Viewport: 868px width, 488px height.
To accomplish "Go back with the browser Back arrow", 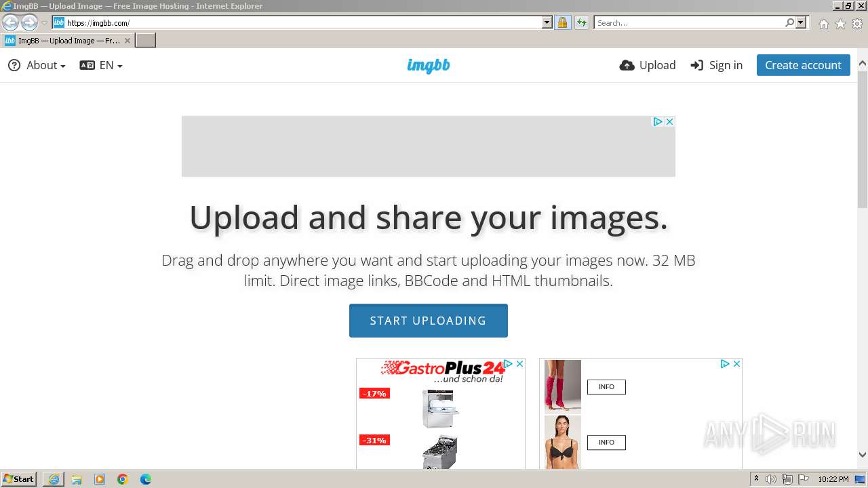I will click(x=10, y=23).
